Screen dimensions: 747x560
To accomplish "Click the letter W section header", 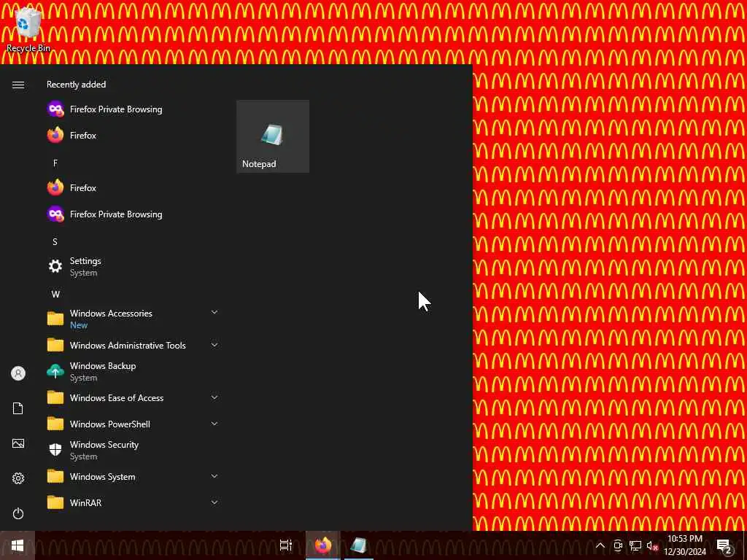I will (x=55, y=295).
